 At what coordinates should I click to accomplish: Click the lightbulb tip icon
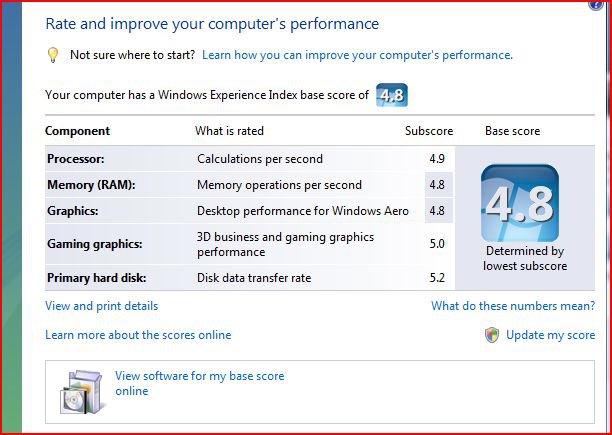coord(53,55)
